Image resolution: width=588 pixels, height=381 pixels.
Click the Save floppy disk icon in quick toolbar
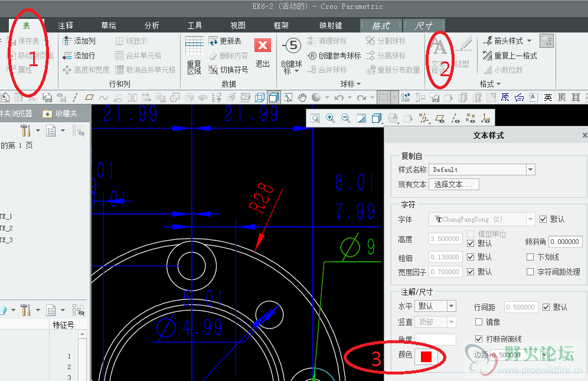47,98
